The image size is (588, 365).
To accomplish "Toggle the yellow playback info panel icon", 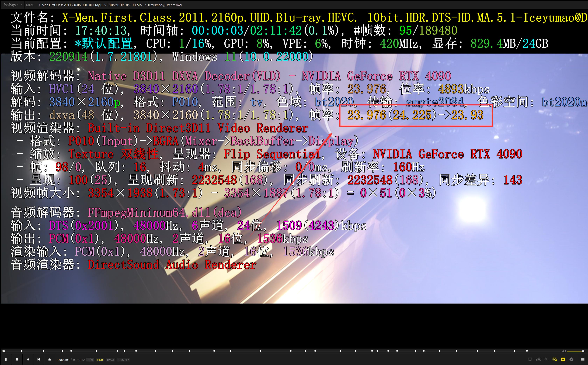I will pos(563,359).
